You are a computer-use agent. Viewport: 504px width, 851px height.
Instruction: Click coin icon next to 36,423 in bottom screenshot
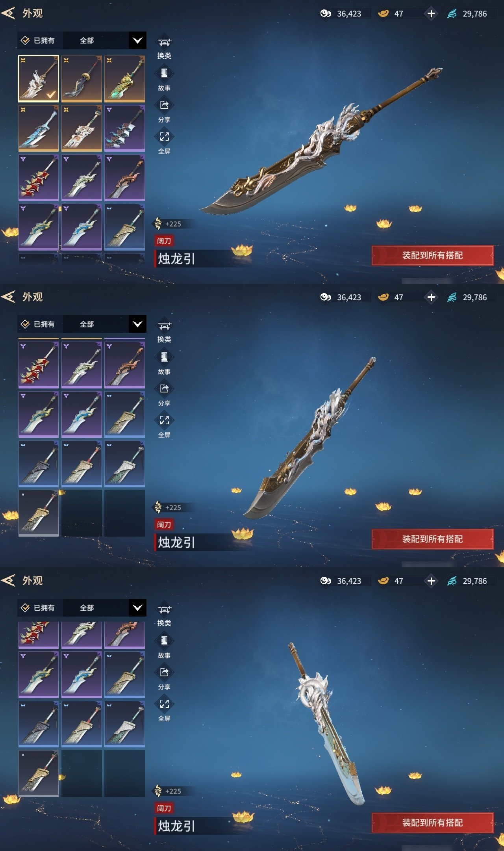326,581
